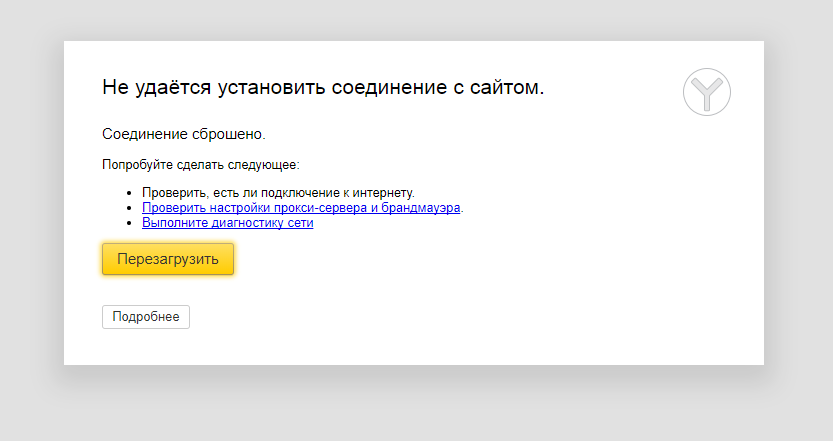Click the empty white area right of Подробнее
833x441 pixels.
[x=450, y=317]
